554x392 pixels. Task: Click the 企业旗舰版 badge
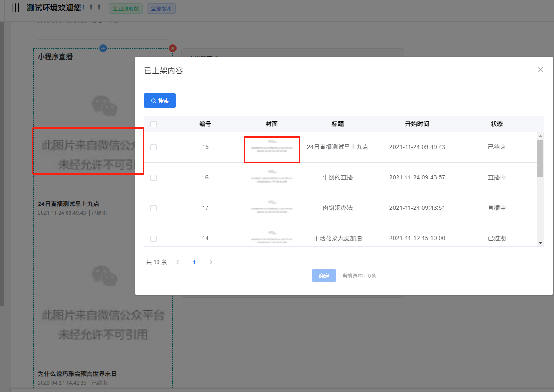[126, 9]
